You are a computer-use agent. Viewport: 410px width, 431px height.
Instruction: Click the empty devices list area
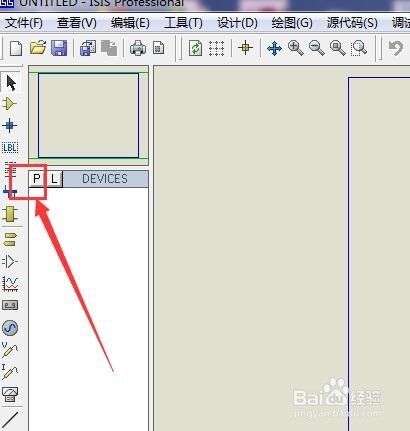[88, 308]
